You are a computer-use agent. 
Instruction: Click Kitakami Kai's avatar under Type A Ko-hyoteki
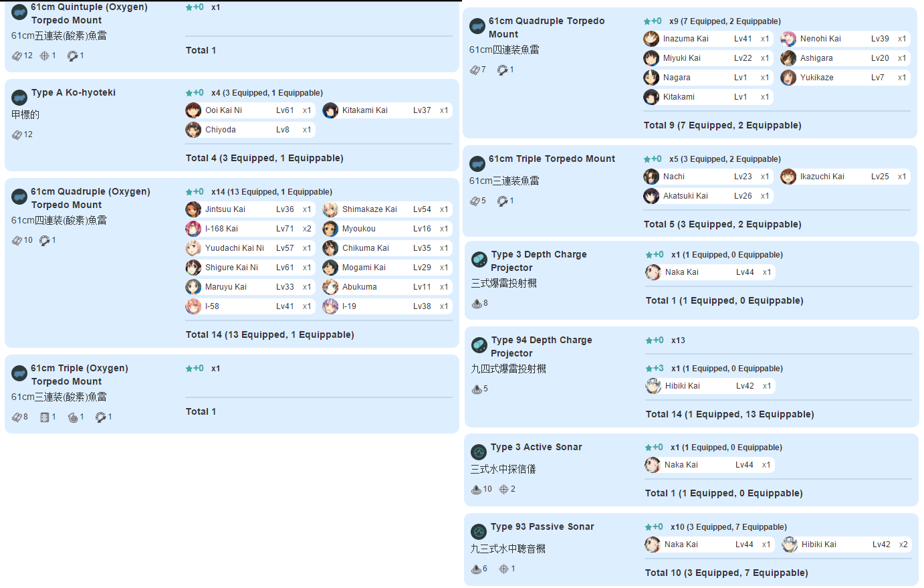click(330, 110)
